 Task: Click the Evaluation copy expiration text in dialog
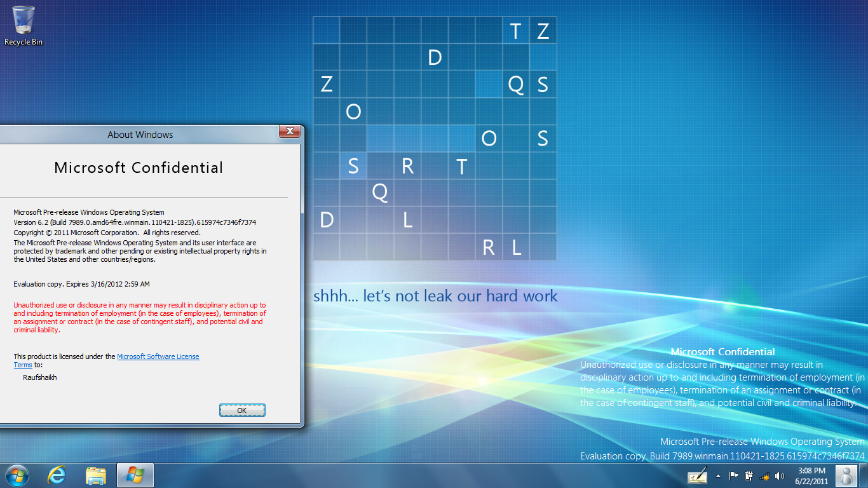pyautogui.click(x=82, y=284)
